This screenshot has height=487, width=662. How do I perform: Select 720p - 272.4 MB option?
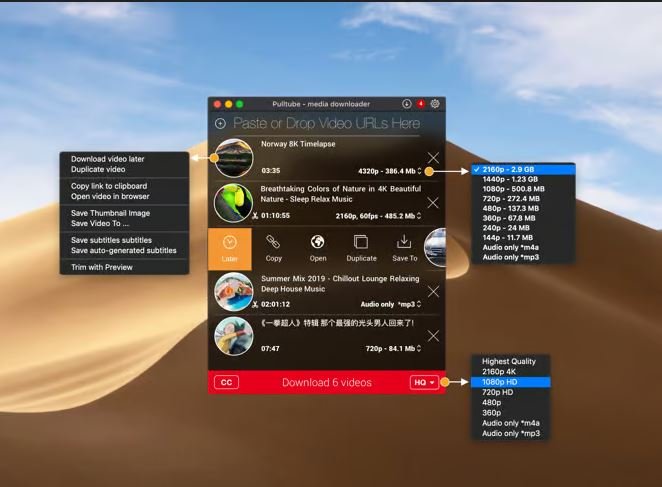(523, 199)
